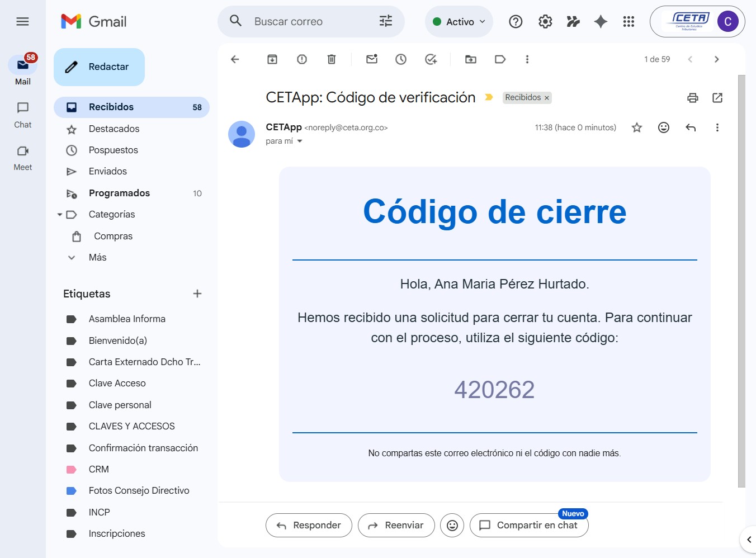Go back to the inbox arrow
This screenshot has height=558, width=756.
point(235,59)
